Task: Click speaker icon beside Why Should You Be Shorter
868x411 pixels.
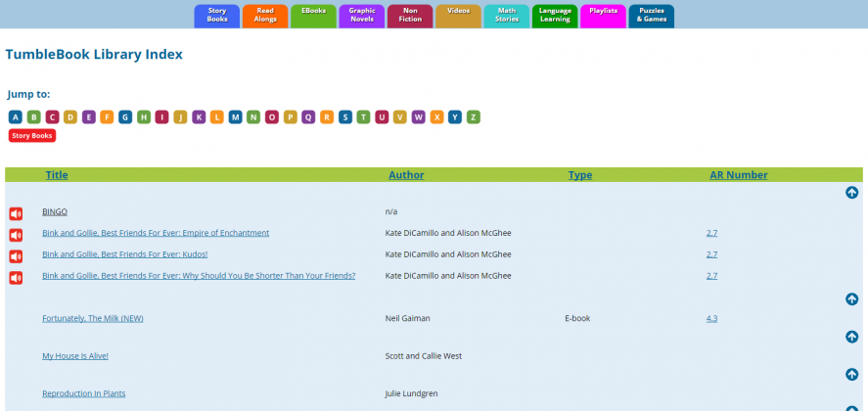Action: coord(16,278)
